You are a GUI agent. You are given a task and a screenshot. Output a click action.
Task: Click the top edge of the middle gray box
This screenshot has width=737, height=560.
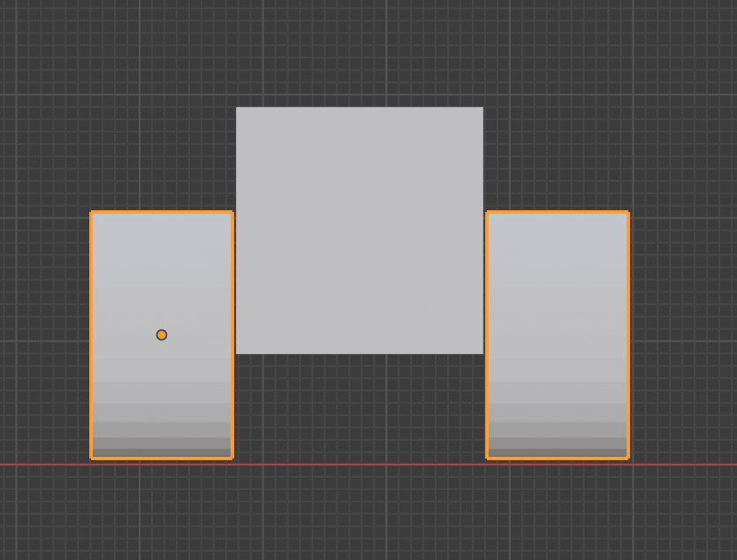pyautogui.click(x=360, y=106)
